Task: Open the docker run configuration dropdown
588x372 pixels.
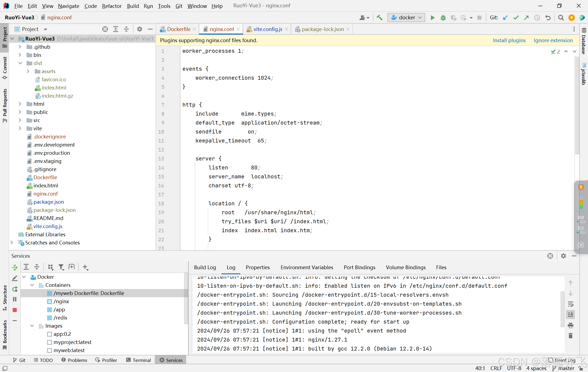Action: point(406,18)
